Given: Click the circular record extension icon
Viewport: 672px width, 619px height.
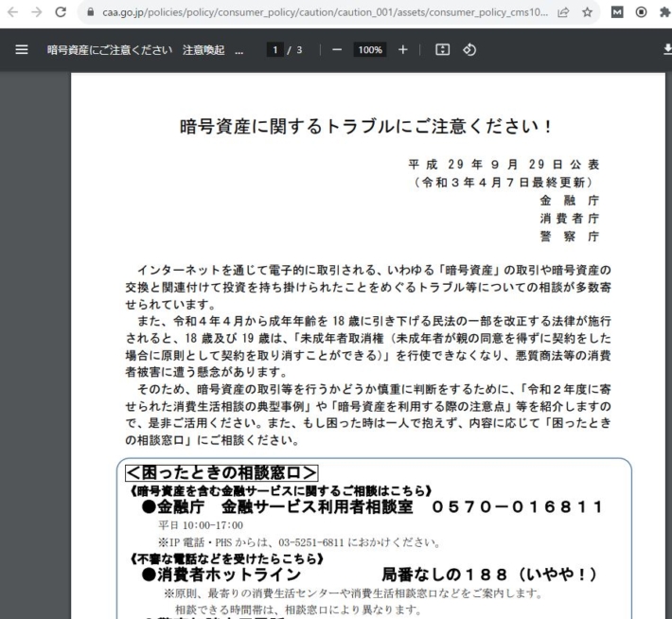Looking at the screenshot, I should tap(641, 12).
